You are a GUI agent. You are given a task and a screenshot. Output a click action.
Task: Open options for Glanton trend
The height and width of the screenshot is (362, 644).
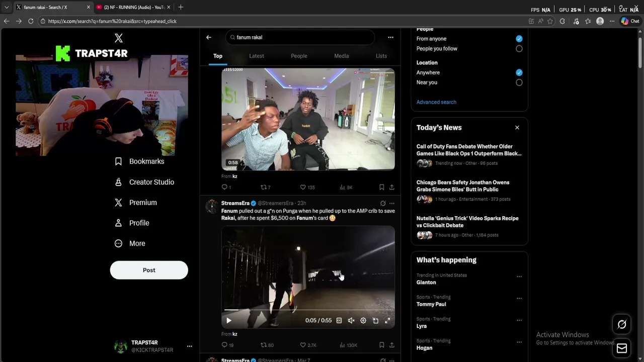519,277
